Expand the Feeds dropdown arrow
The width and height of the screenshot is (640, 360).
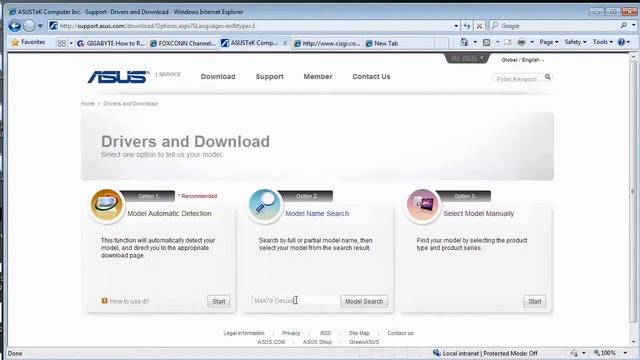click(497, 42)
